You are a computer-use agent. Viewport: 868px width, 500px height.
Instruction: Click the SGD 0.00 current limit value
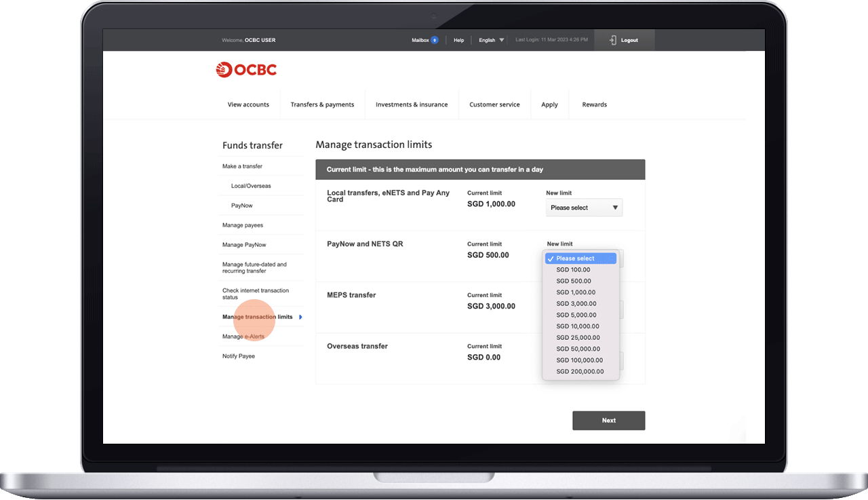coord(484,357)
